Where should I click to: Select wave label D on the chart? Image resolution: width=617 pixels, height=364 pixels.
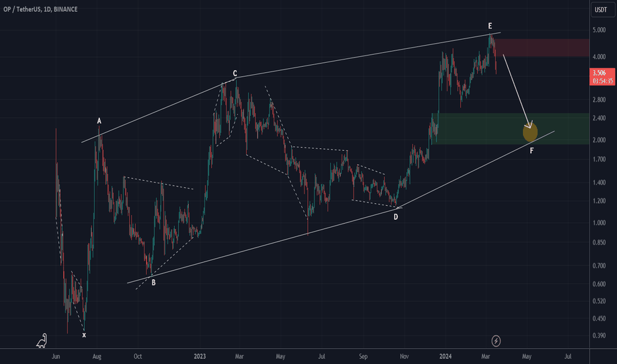[x=396, y=217]
